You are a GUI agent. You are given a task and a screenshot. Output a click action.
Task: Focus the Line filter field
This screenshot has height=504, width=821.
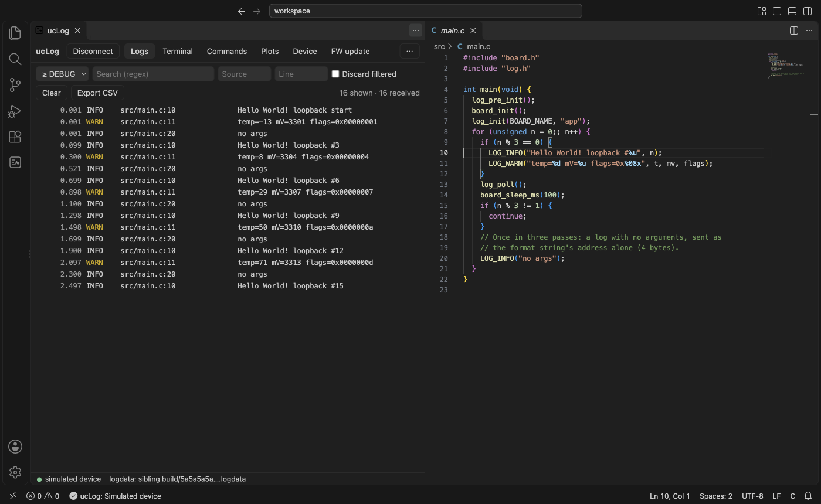tap(301, 74)
